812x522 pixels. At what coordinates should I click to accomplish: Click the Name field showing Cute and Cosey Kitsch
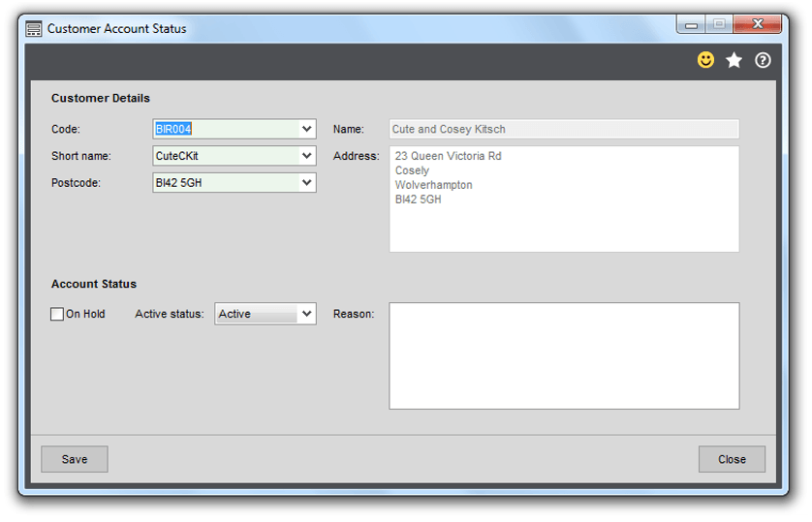point(564,129)
